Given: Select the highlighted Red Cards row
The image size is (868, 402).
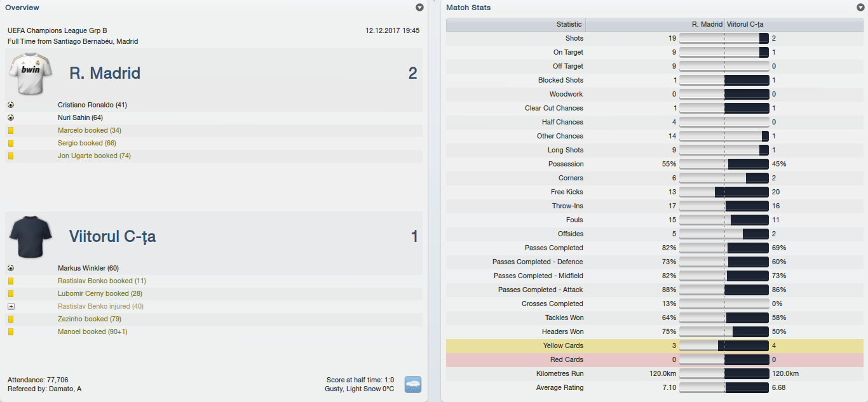Looking at the screenshot, I should click(654, 359).
